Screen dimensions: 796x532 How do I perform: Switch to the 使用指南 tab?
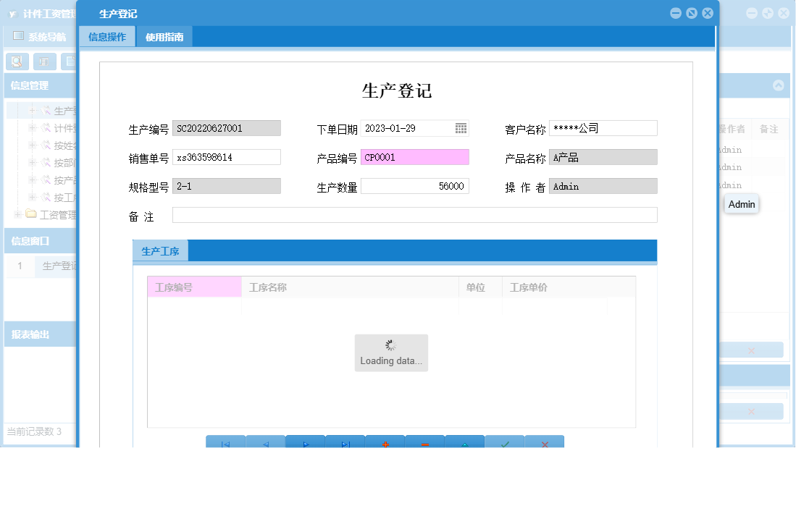click(x=164, y=35)
